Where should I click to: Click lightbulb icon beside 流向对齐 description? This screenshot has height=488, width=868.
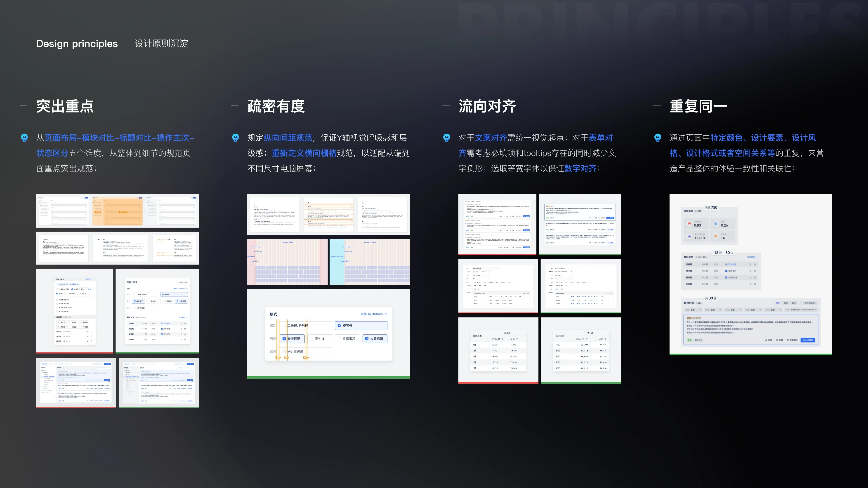coord(446,137)
